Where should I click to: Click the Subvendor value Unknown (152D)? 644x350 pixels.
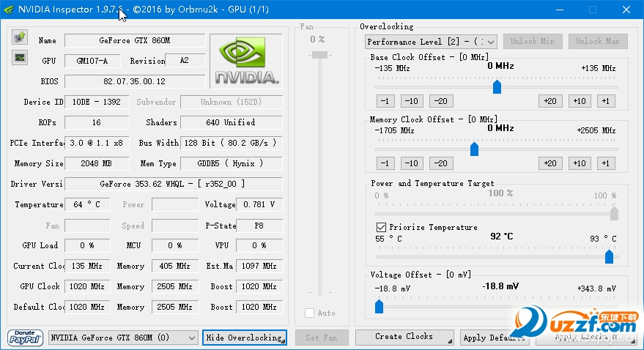(232, 102)
